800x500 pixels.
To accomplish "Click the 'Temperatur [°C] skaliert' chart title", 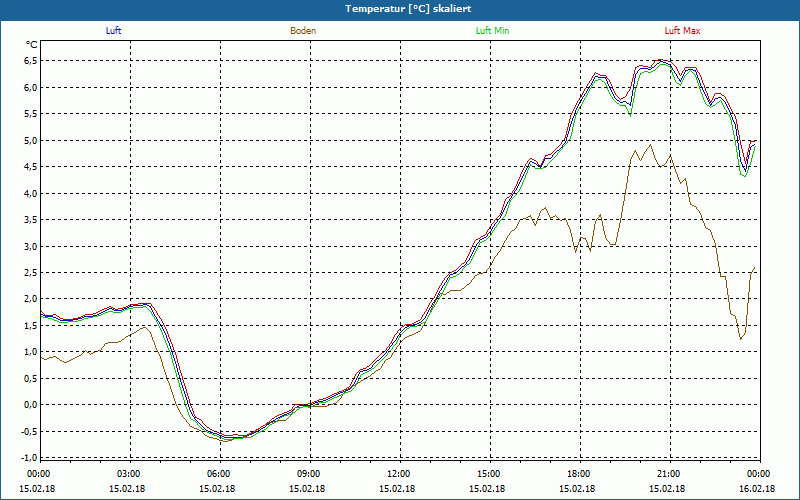I will (x=408, y=9).
